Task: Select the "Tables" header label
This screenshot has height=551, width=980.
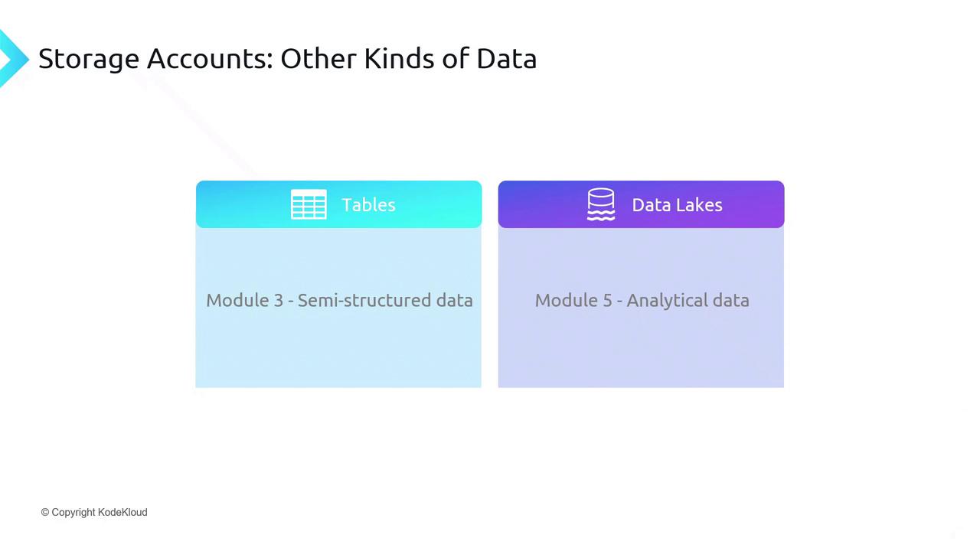Action: click(368, 204)
